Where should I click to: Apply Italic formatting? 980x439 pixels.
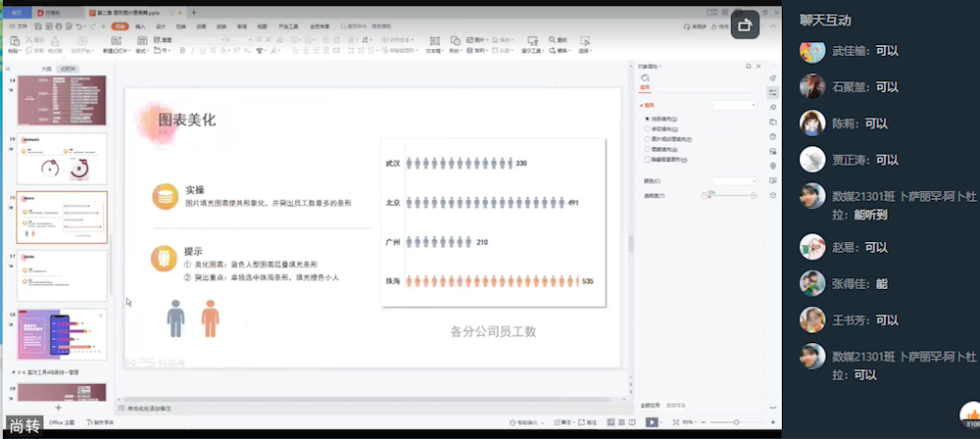[x=193, y=51]
